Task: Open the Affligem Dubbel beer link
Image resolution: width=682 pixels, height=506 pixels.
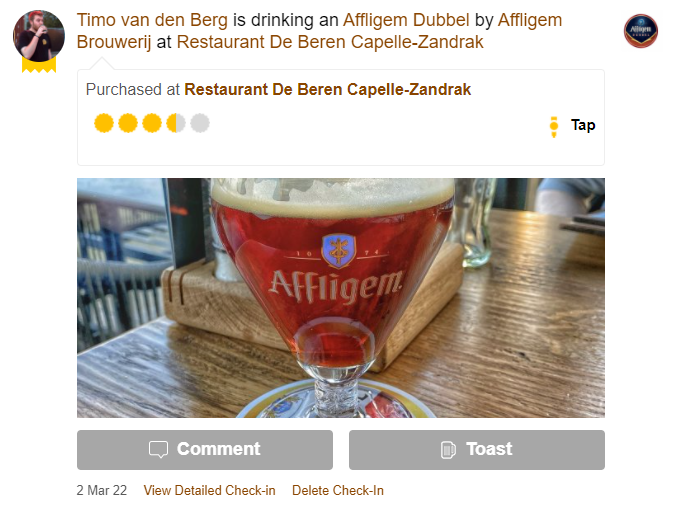Action: tap(406, 20)
